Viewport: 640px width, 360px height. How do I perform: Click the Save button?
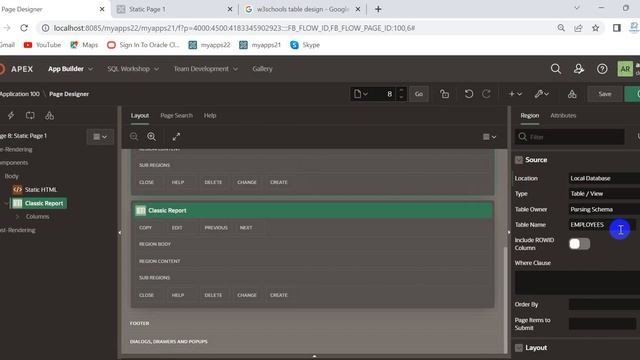(604, 94)
